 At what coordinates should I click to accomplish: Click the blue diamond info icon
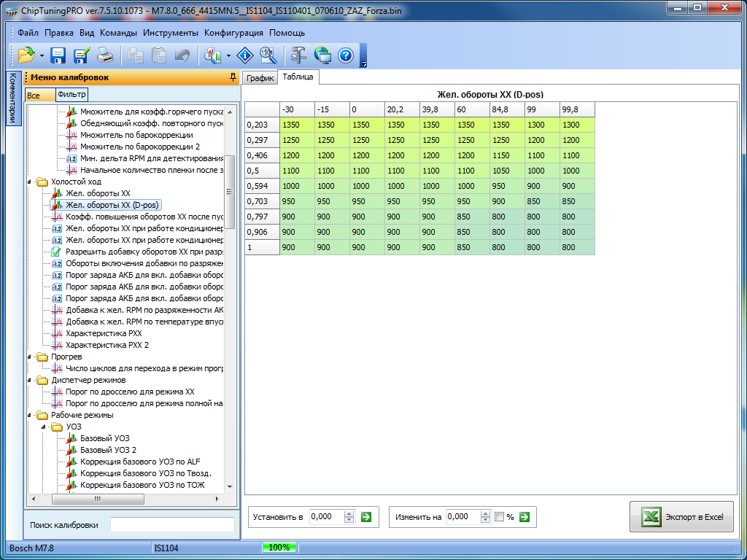coord(246,55)
